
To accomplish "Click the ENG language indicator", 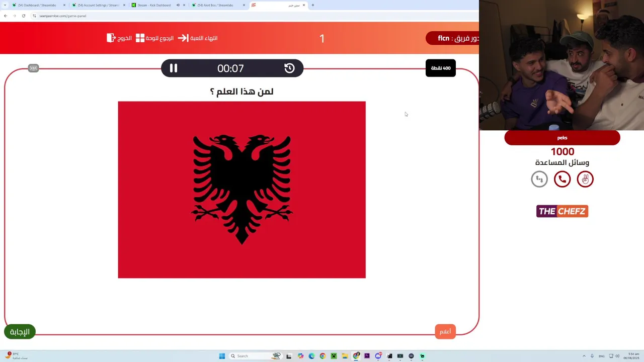I will (601, 356).
